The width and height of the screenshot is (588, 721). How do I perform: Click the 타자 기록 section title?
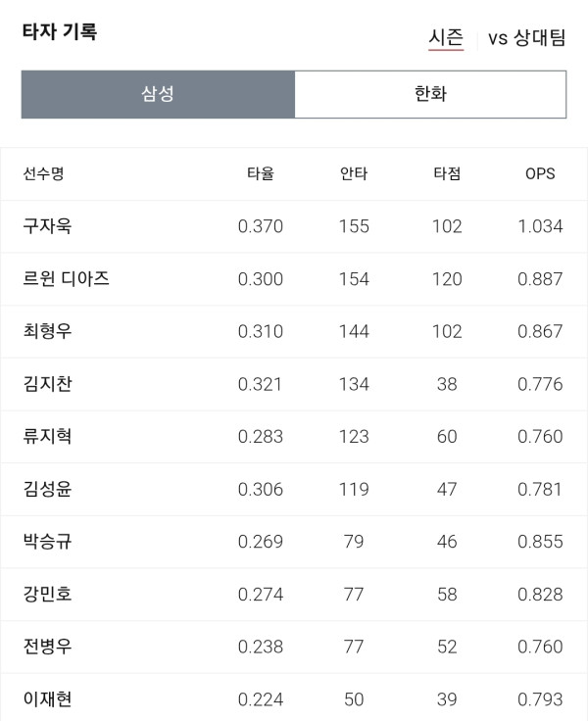click(x=60, y=31)
